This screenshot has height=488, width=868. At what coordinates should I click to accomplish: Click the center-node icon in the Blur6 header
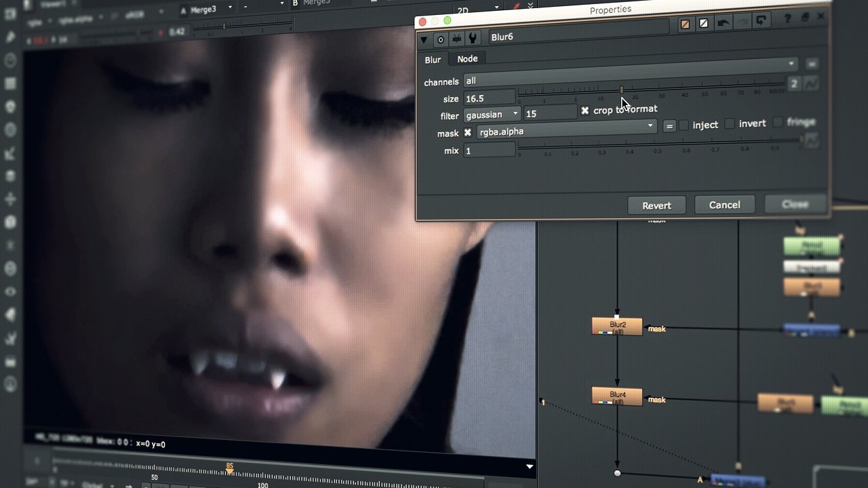point(440,39)
